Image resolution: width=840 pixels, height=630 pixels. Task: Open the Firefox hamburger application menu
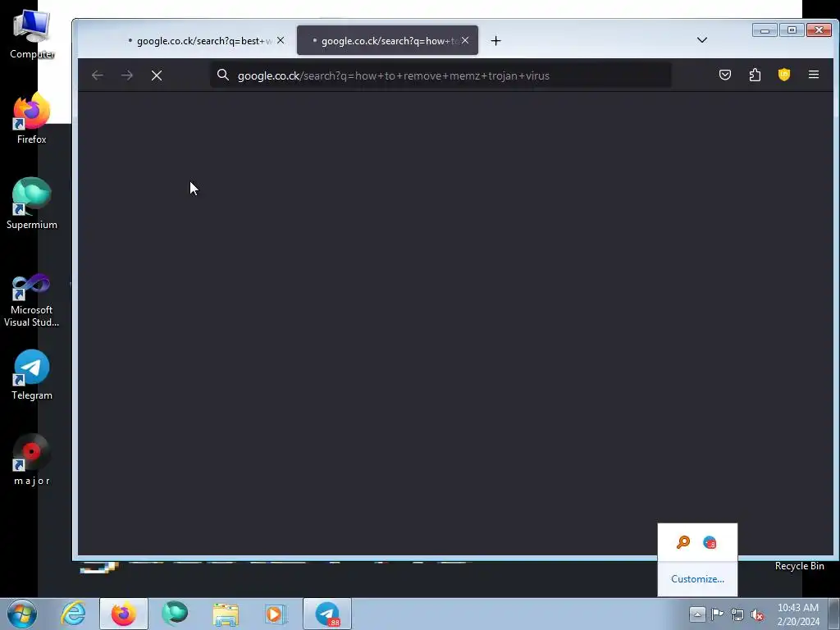[814, 75]
